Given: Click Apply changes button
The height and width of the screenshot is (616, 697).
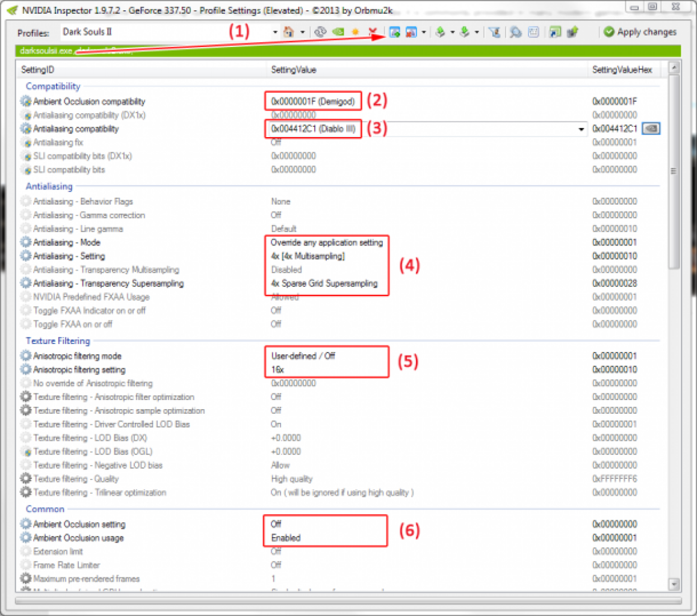Looking at the screenshot, I should tap(640, 32).
